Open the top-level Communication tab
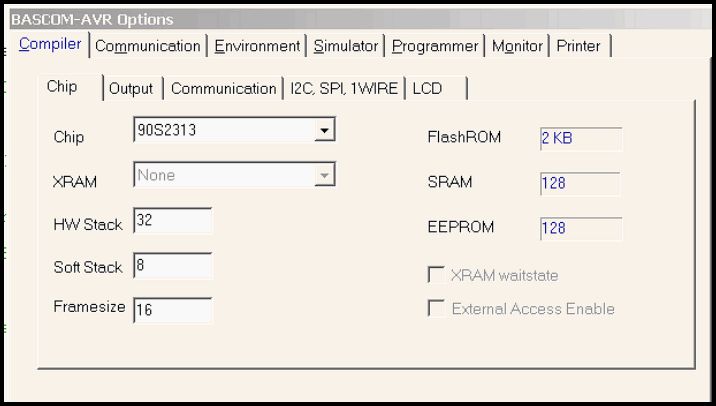 pyautogui.click(x=147, y=46)
